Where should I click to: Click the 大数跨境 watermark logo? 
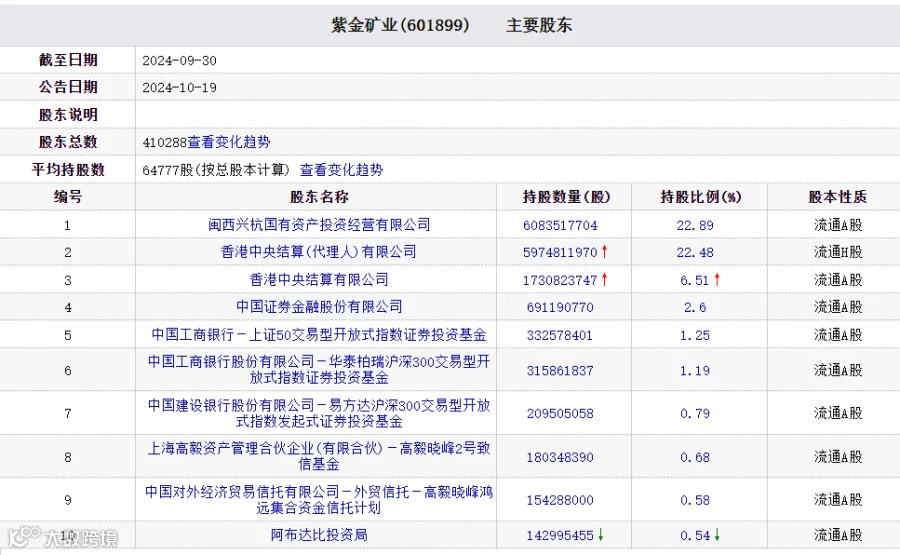pos(63,537)
